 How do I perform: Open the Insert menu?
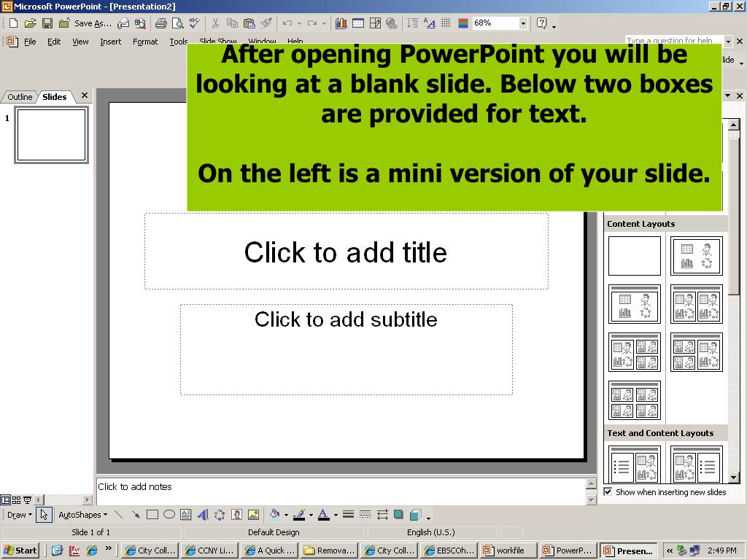coord(111,42)
